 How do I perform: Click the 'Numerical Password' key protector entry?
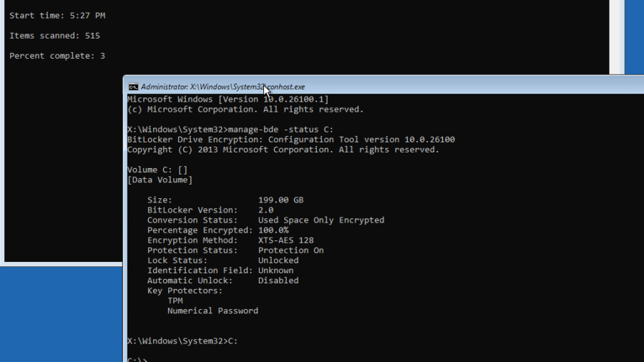point(213,311)
